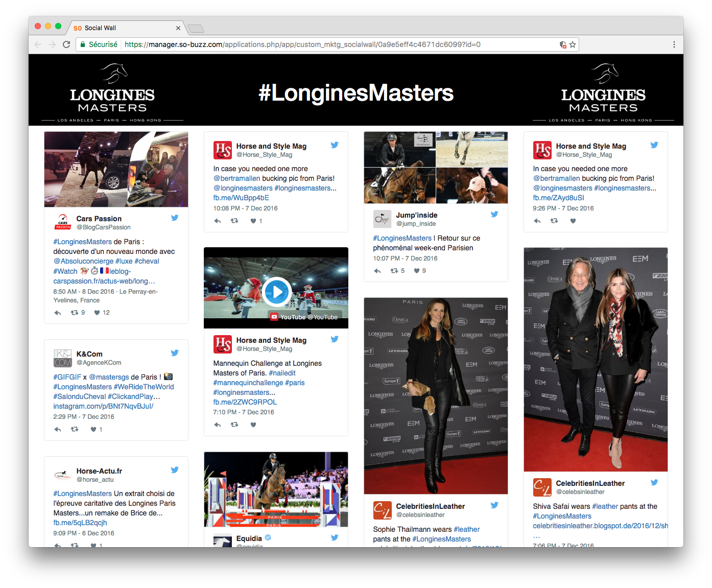Open the Equidia show jumping photo
712x588 pixels.
point(276,489)
